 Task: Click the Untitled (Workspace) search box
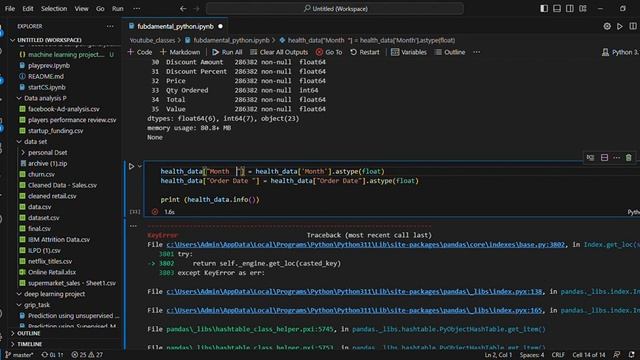(335, 9)
